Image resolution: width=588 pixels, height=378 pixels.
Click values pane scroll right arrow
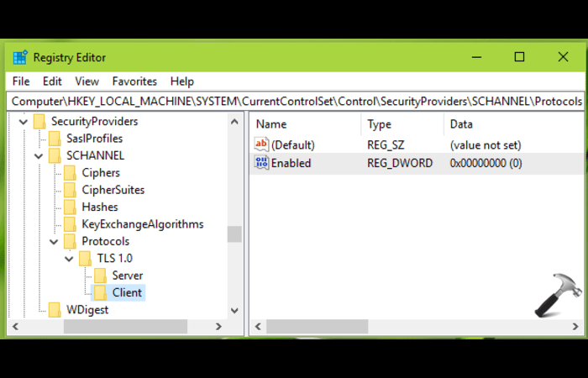click(x=575, y=327)
